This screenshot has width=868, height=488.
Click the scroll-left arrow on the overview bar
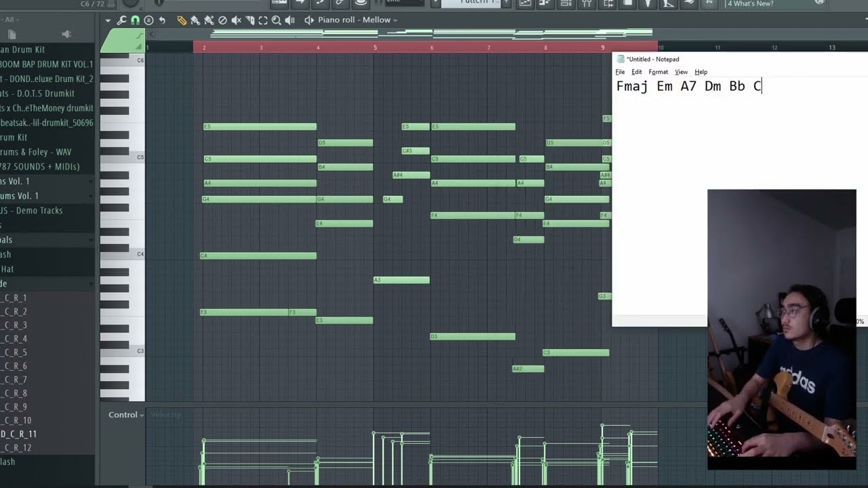152,34
